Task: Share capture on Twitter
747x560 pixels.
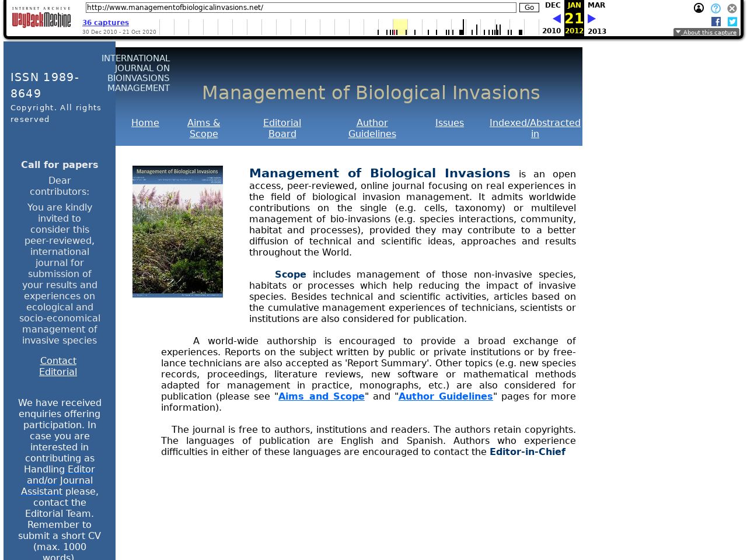Action: point(732,22)
